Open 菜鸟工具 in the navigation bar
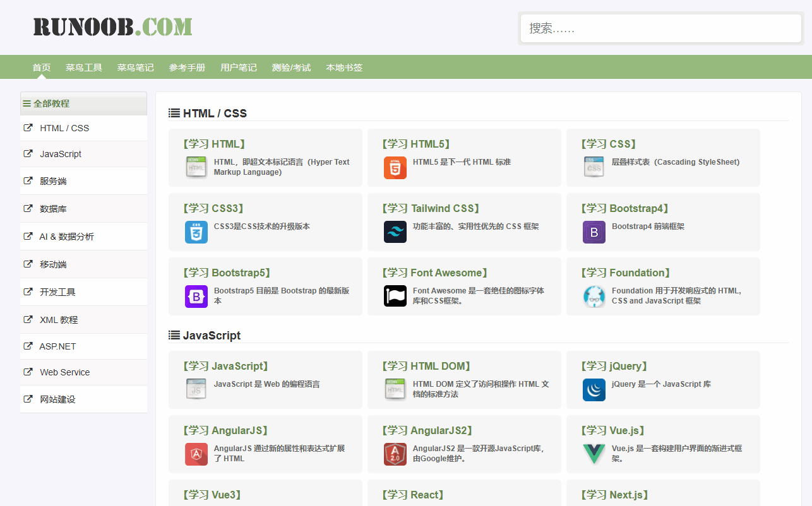This screenshot has width=812, height=506. 84,68
